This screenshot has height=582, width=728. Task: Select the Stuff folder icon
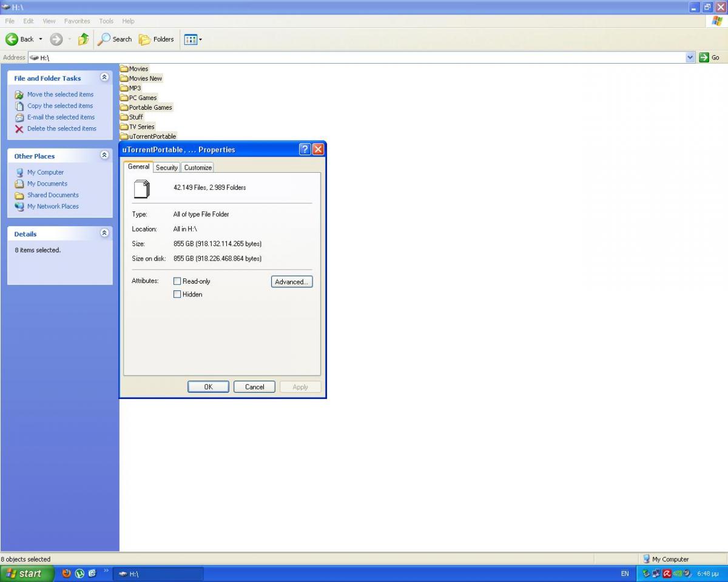tap(124, 117)
